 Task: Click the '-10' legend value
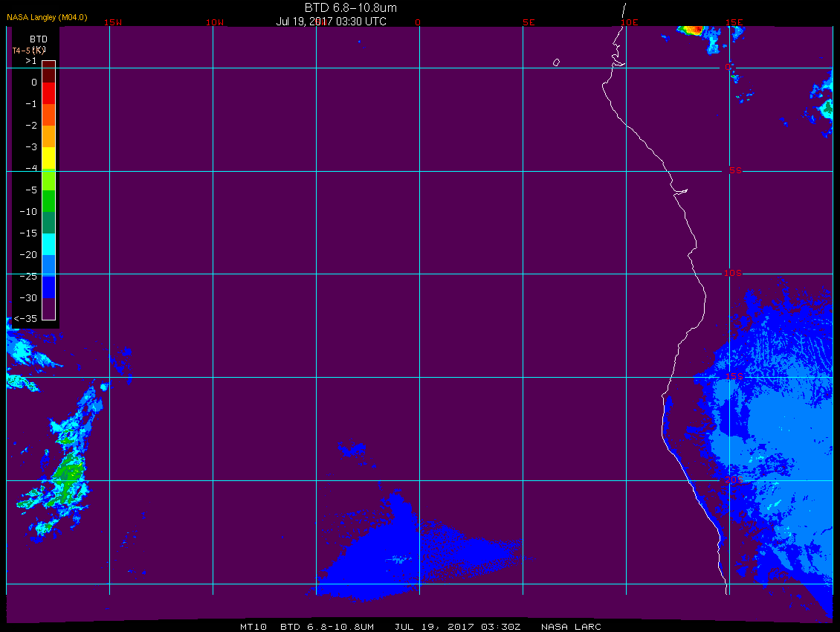[x=28, y=212]
